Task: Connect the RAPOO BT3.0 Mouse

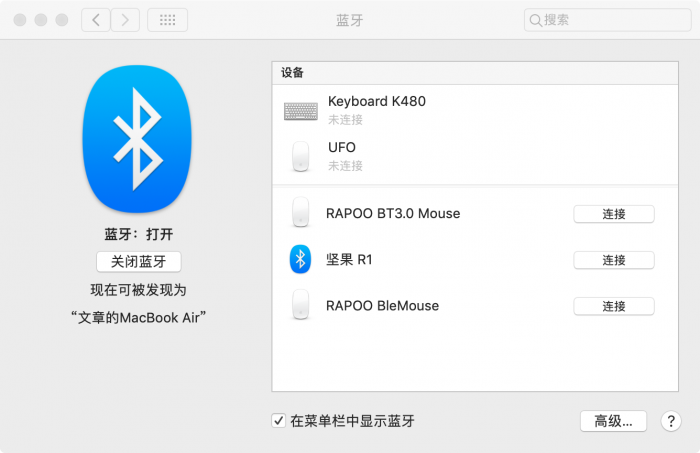Action: [613, 214]
